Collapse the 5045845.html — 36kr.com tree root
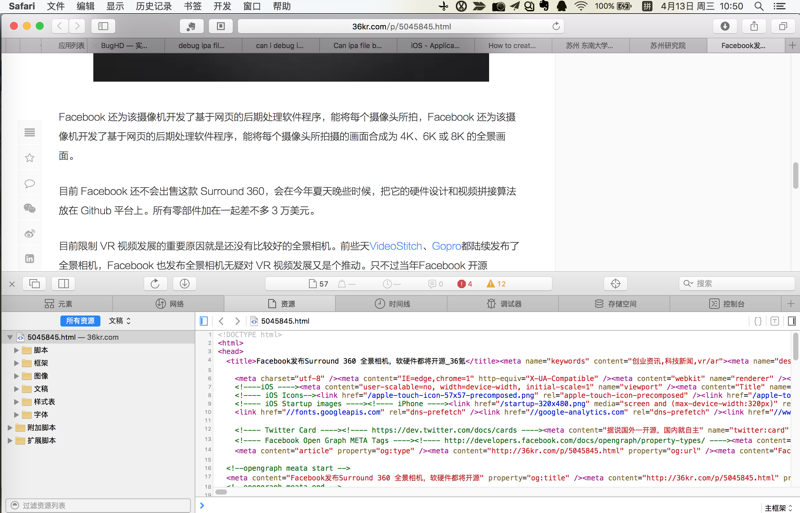800x513 pixels. (x=10, y=337)
